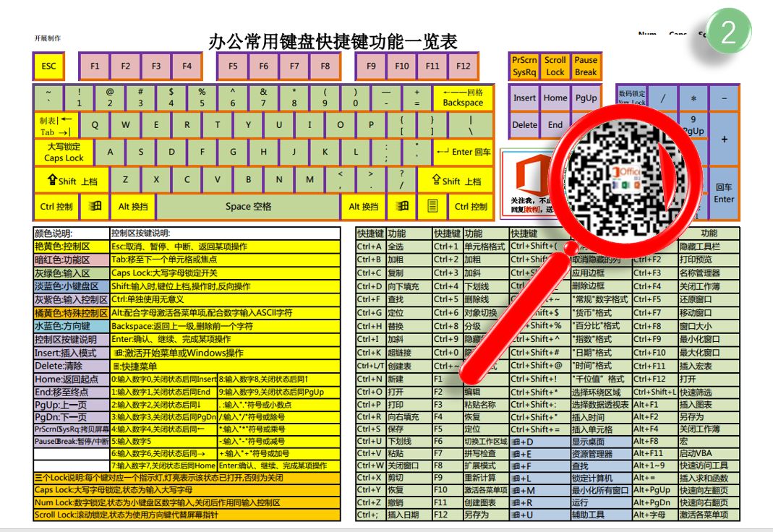Viewport: 773px width, 532px height.
Task: Click the 开展制作 caption text
Action: [x=47, y=38]
